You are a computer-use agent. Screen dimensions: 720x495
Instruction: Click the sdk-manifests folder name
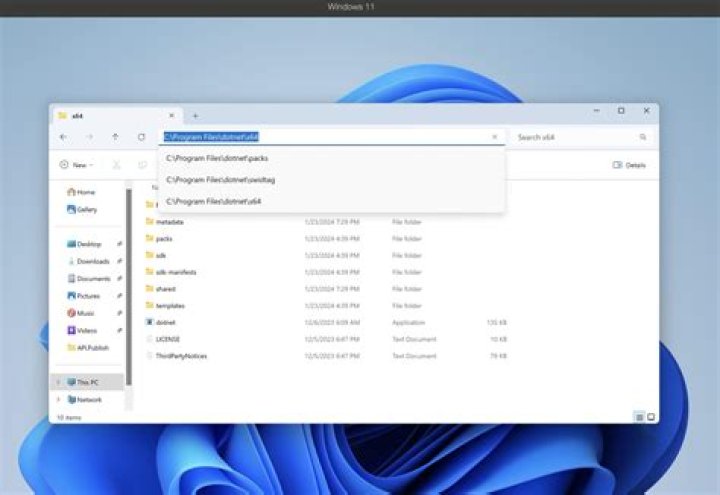coord(176,272)
